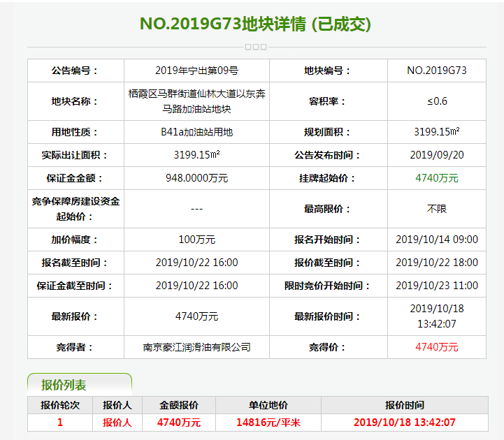504x440 pixels.
Task: Click the 竞得者 label
Action: [75, 347]
